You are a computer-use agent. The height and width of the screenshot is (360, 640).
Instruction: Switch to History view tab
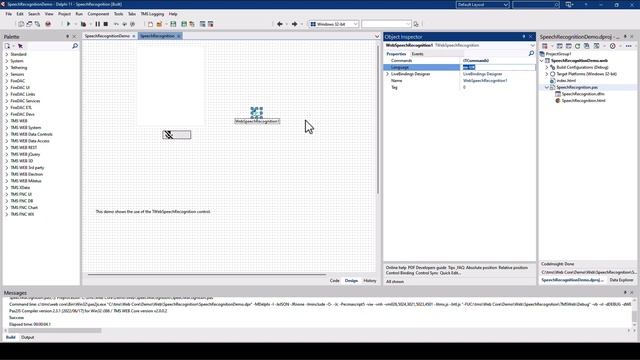coord(370,280)
